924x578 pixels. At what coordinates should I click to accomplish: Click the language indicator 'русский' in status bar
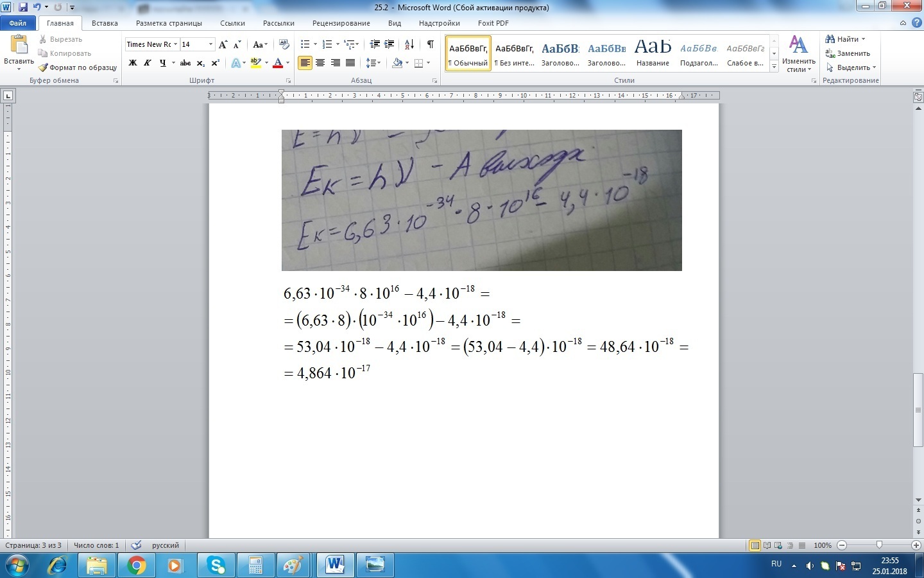166,545
